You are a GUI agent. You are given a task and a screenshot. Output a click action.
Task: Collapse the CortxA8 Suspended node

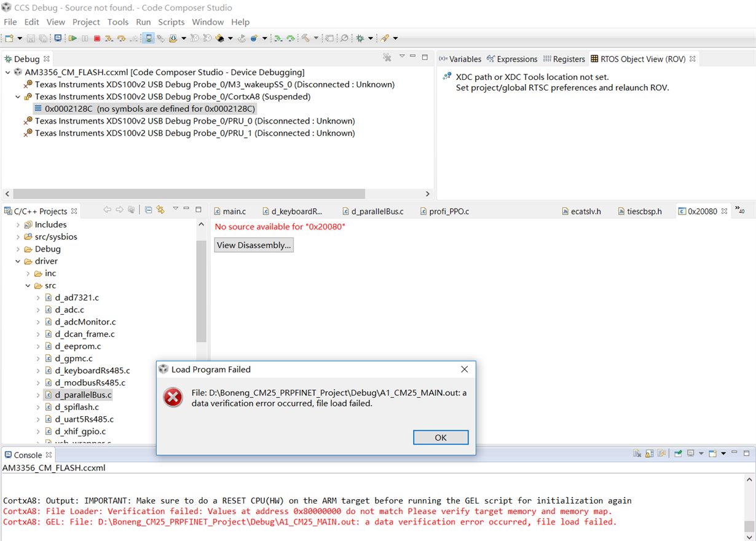(x=18, y=97)
